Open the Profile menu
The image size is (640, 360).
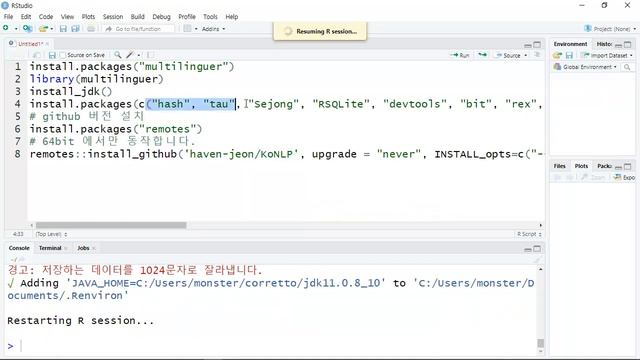click(x=187, y=17)
